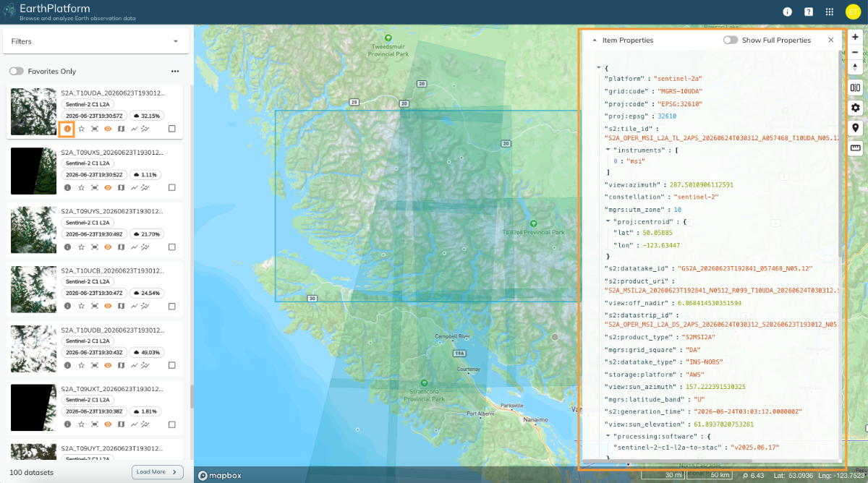Open map icon of S2A_T10UDA dataset

pos(121,129)
